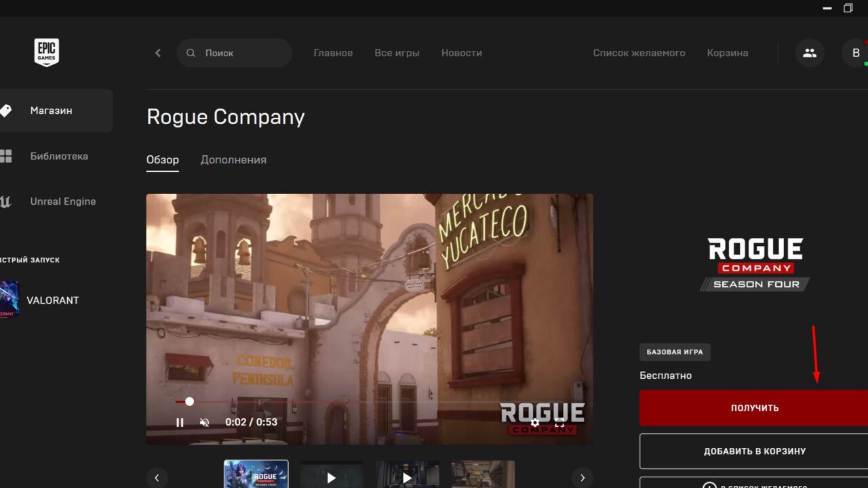Click the Epic Games logo

pos(45,52)
